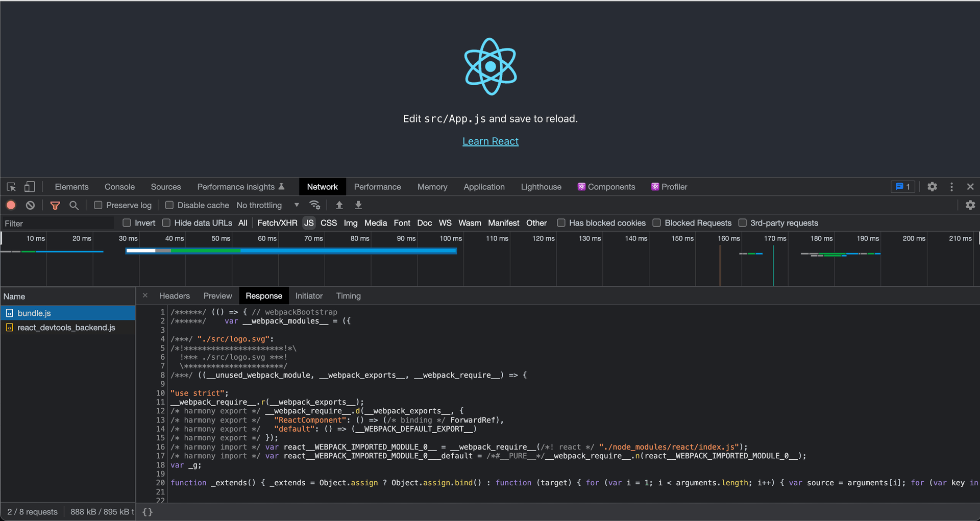
Task: Export the network log as HAR
Action: tap(358, 205)
